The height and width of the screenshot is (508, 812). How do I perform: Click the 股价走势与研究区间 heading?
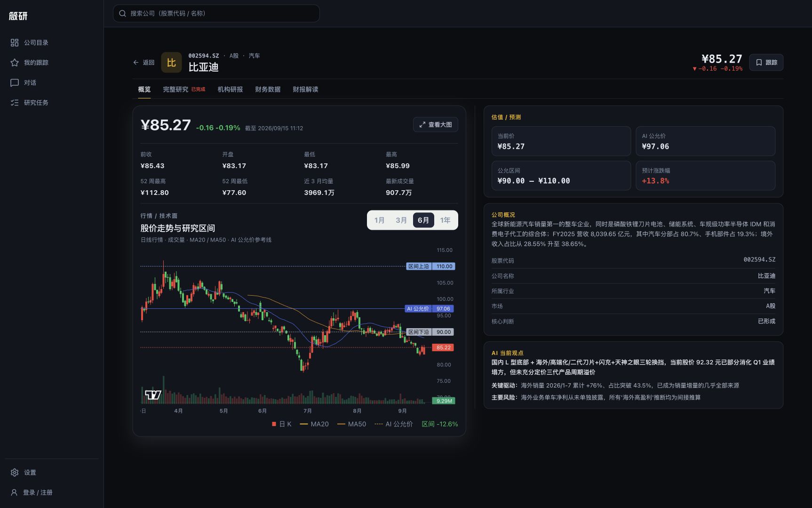(177, 228)
